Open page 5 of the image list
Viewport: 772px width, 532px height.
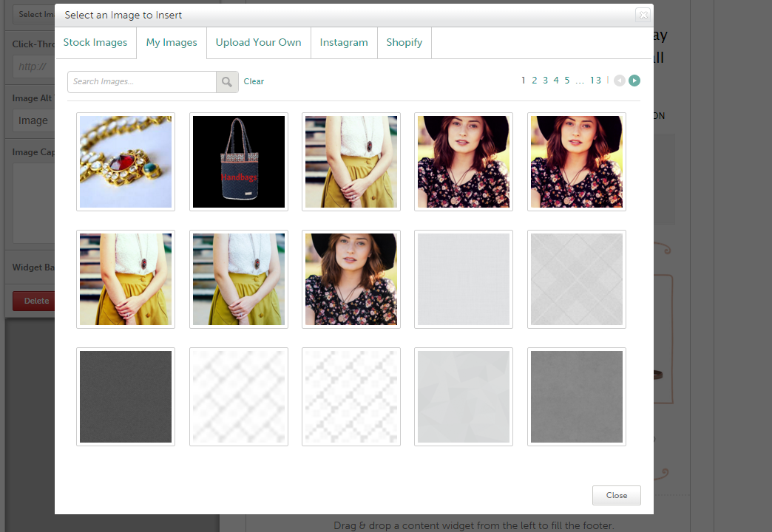click(x=567, y=81)
